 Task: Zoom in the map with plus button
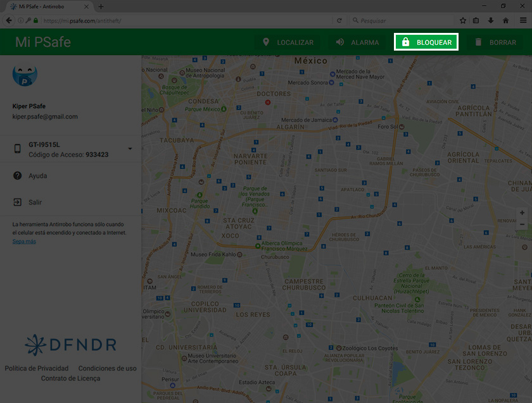(522, 213)
